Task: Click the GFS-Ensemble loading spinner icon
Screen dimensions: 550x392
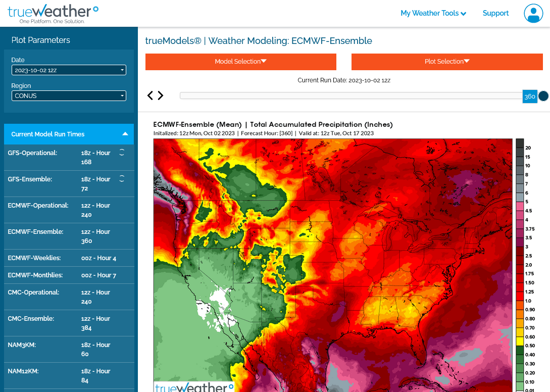Action: point(122,179)
